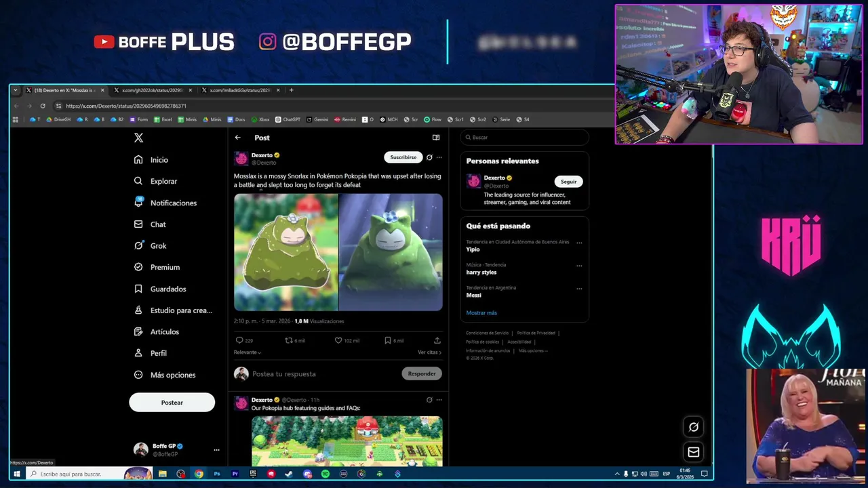Open Boffe GP account menu dots

(216, 450)
